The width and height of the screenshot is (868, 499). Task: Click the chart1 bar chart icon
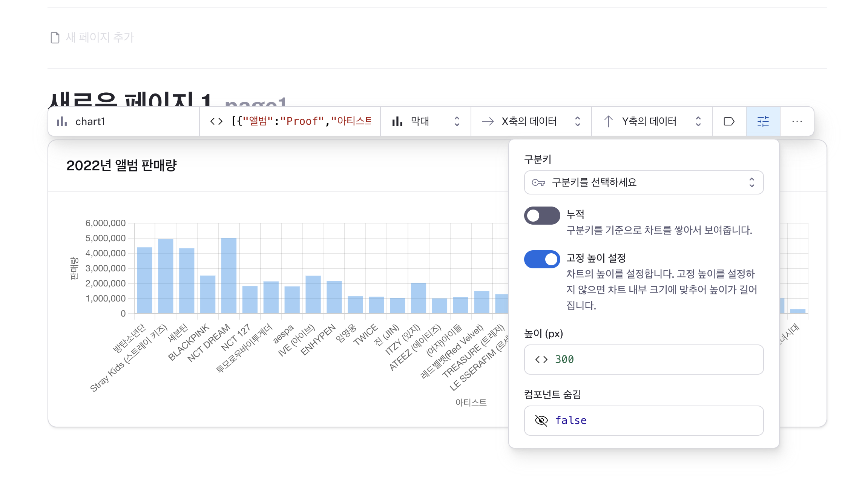[62, 122]
